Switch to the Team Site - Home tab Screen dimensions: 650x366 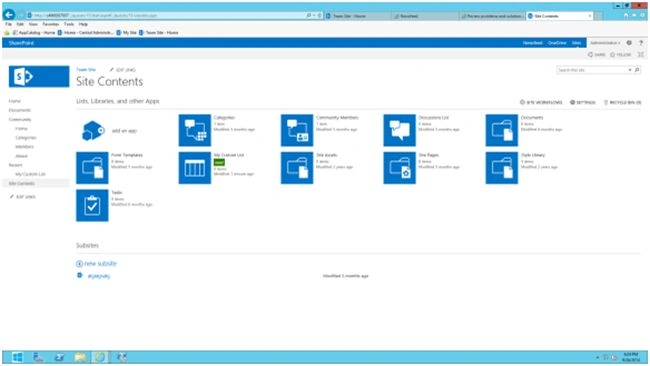(357, 16)
